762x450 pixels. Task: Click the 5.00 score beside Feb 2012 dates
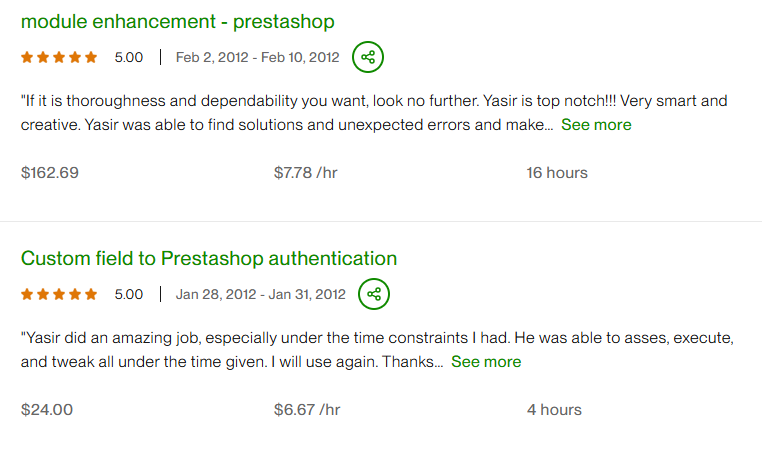pyautogui.click(x=129, y=57)
